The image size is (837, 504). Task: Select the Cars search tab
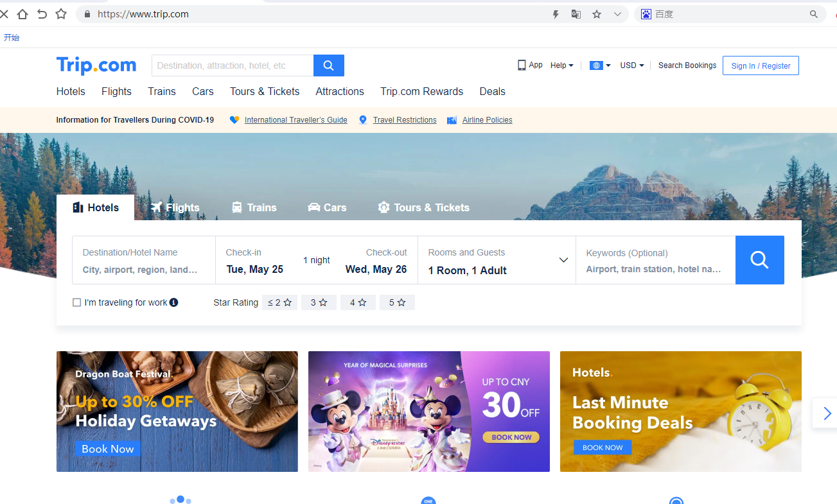click(x=327, y=207)
